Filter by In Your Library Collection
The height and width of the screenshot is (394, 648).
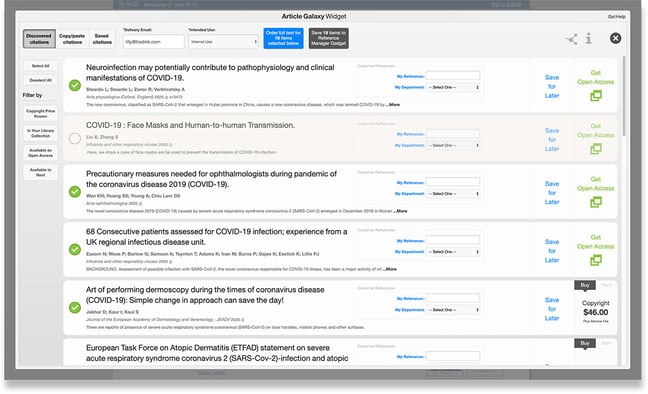(x=40, y=133)
